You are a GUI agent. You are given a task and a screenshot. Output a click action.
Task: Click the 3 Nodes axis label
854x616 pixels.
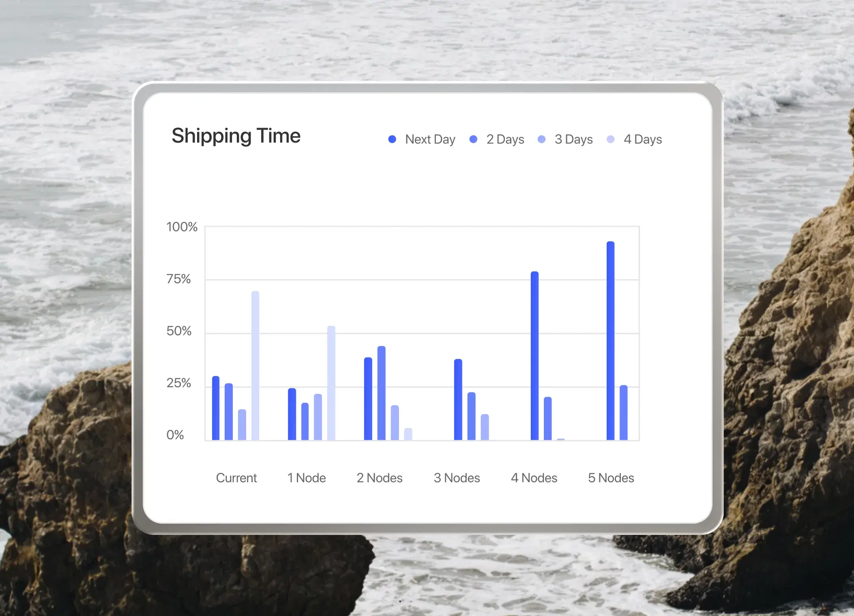tap(457, 478)
